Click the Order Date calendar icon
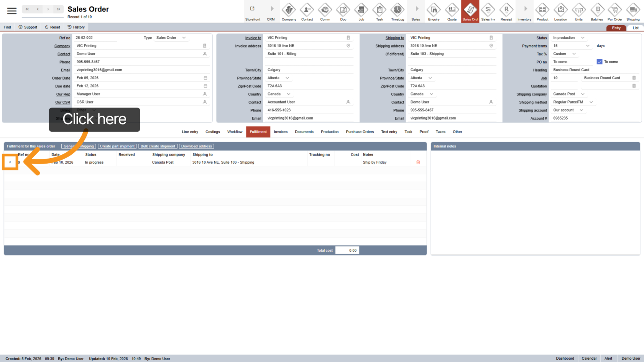Image resolution: width=644 pixels, height=362 pixels. click(205, 78)
